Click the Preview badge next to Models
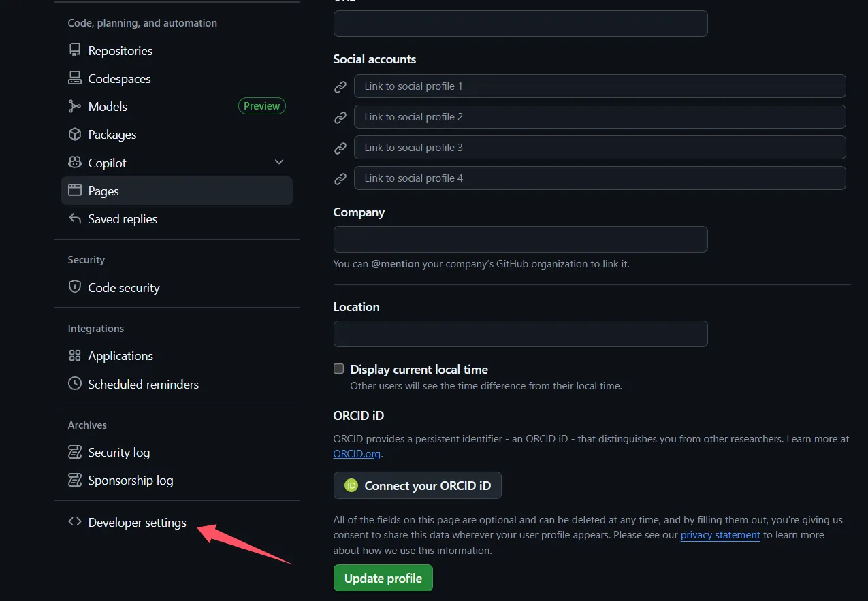 (x=262, y=106)
